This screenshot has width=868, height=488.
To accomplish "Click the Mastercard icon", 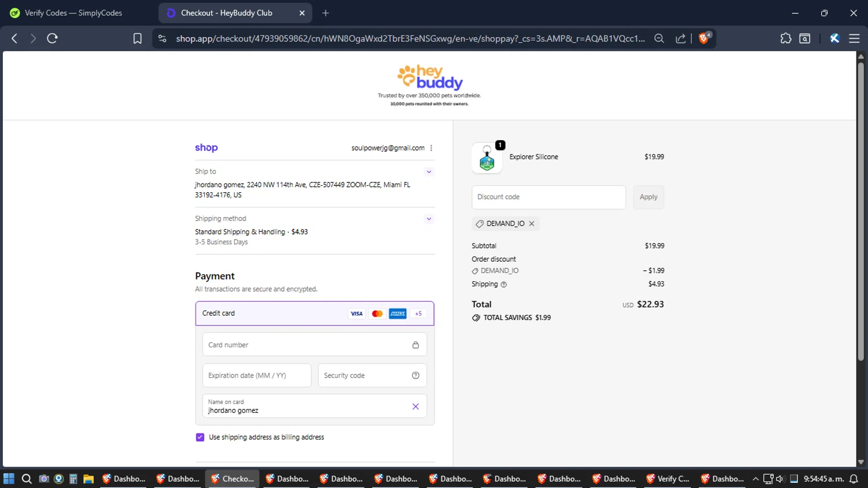I will point(377,314).
